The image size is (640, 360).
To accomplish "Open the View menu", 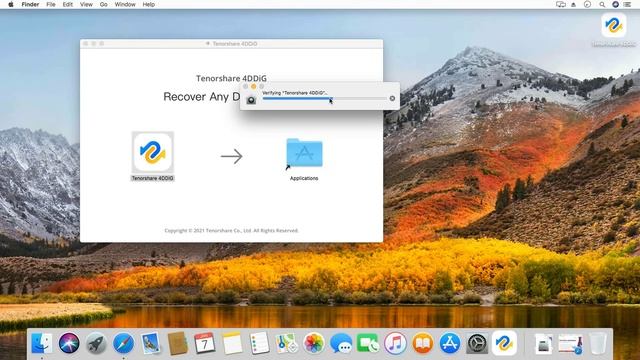I will pyautogui.click(x=86, y=4).
